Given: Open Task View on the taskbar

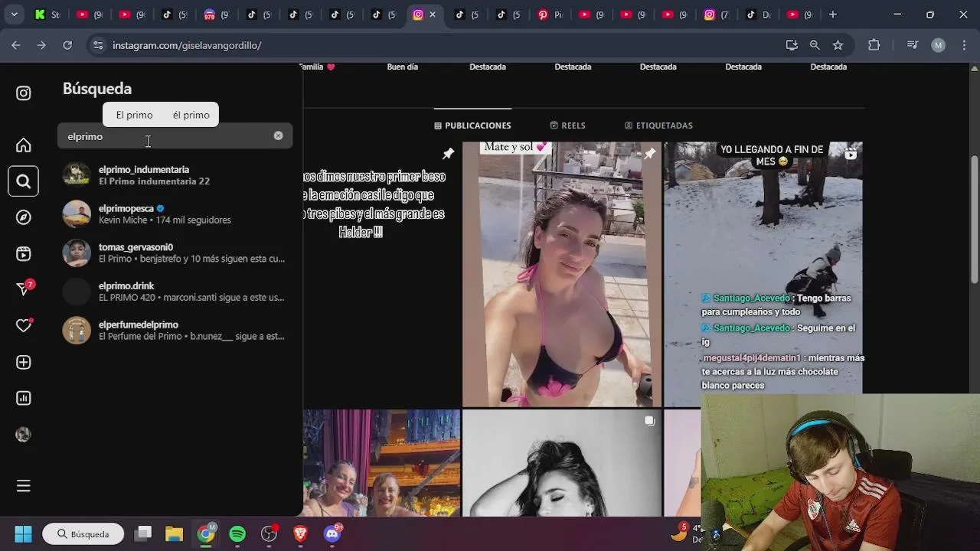Looking at the screenshot, I should (142, 533).
